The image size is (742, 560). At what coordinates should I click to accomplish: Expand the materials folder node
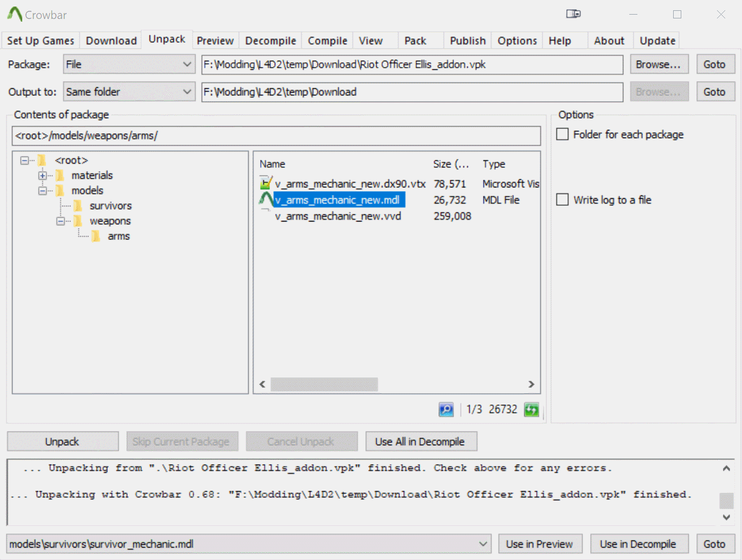42,175
